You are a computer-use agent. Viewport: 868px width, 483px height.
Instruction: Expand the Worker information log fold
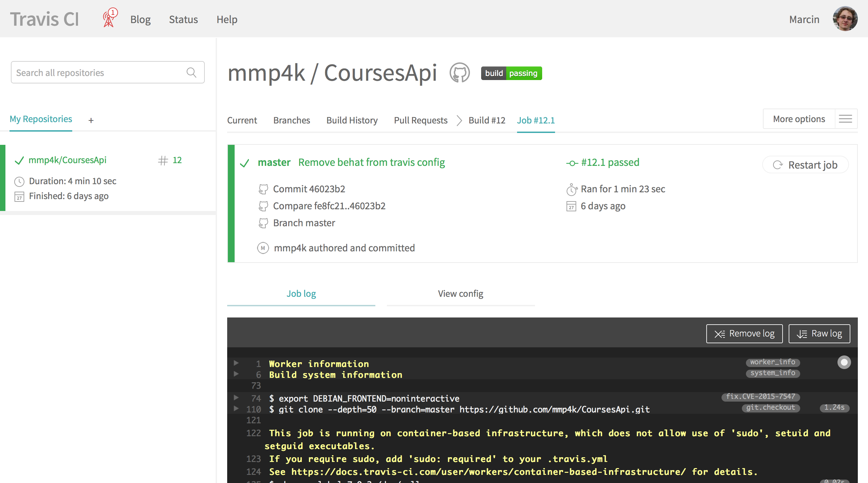[236, 363]
